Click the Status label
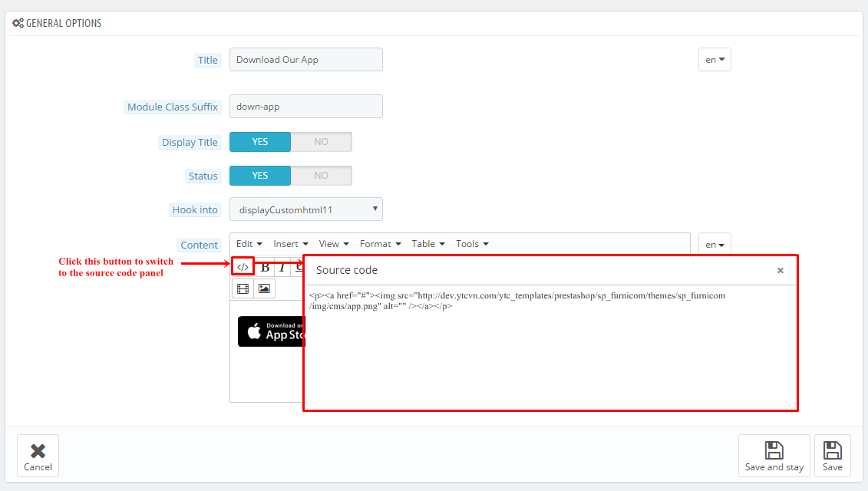This screenshot has width=868, height=491. tap(203, 176)
